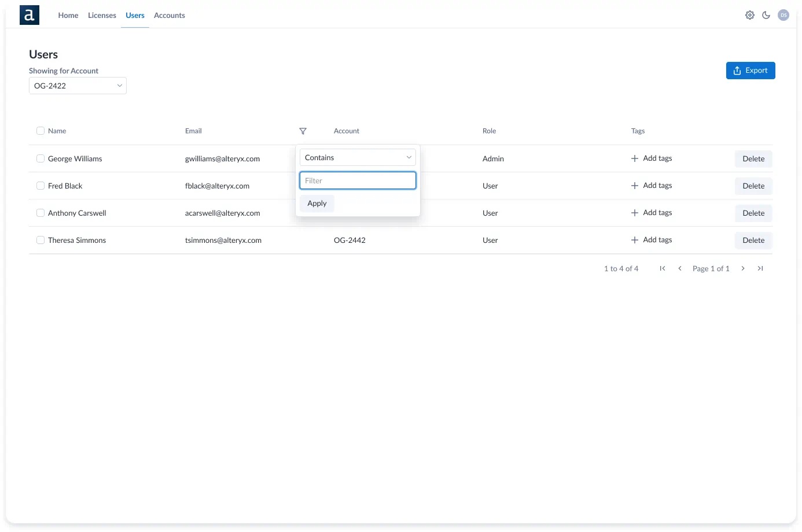Screen dimensions: 802x532
Task: Jump to the first page of users
Action: [662, 268]
